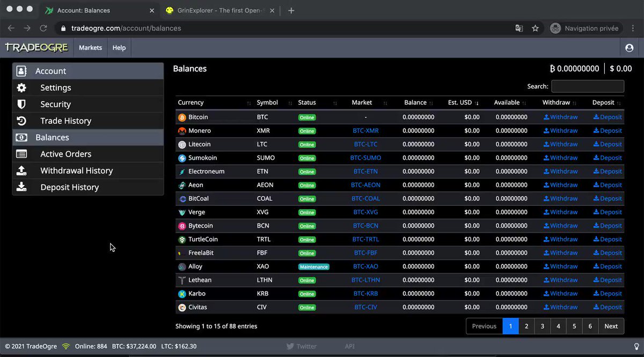Click the Sumokoin coin icon

click(182, 158)
